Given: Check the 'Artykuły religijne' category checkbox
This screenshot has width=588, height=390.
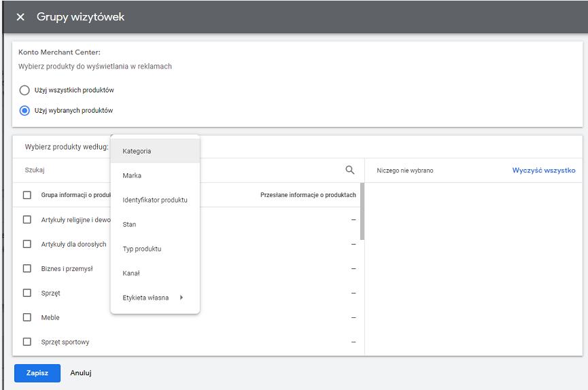Looking at the screenshot, I should click(x=27, y=219).
